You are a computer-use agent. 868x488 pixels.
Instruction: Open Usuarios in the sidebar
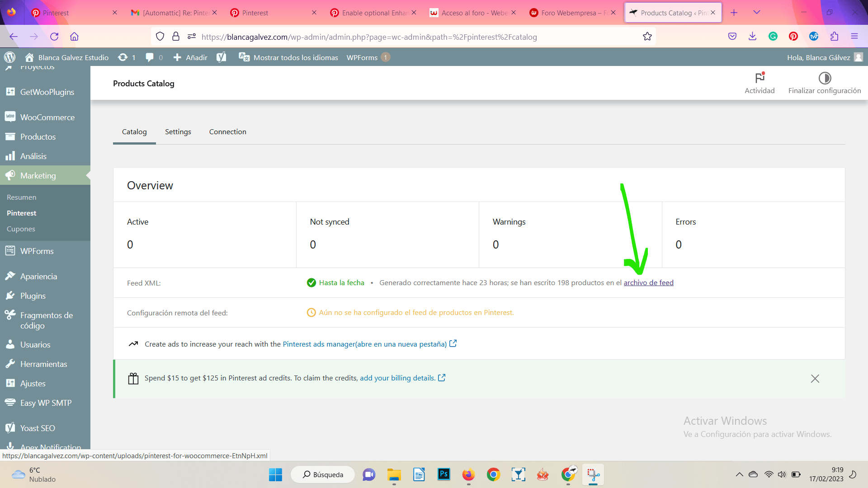[x=45, y=345]
